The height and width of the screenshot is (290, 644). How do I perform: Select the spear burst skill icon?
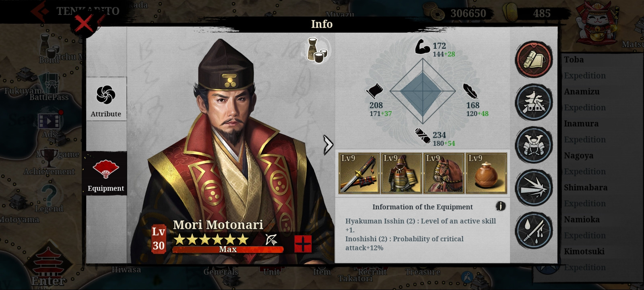pyautogui.click(x=534, y=188)
